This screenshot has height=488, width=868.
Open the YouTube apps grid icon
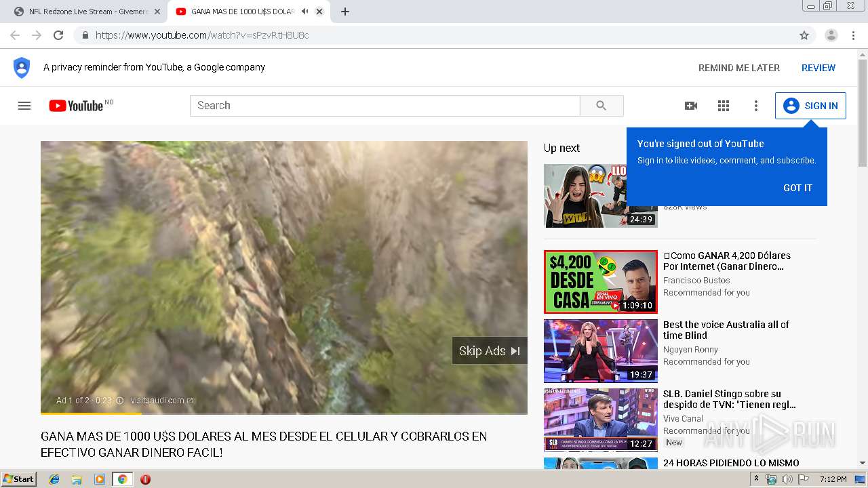click(x=724, y=106)
